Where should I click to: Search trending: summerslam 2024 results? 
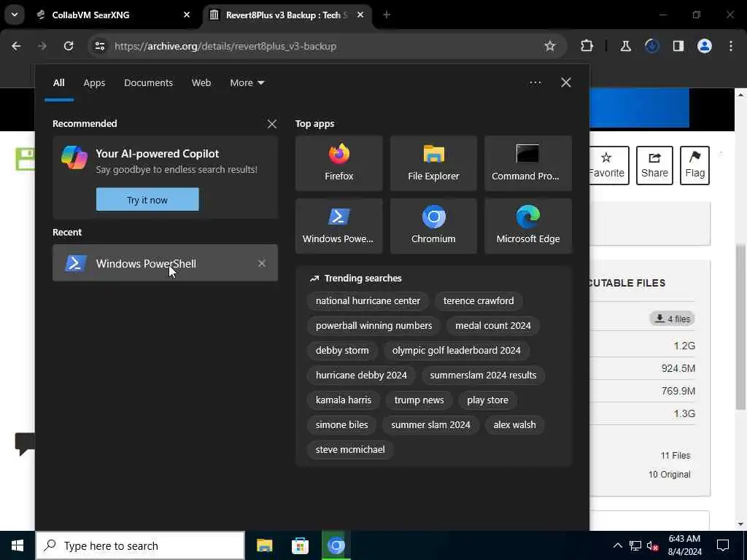click(483, 376)
